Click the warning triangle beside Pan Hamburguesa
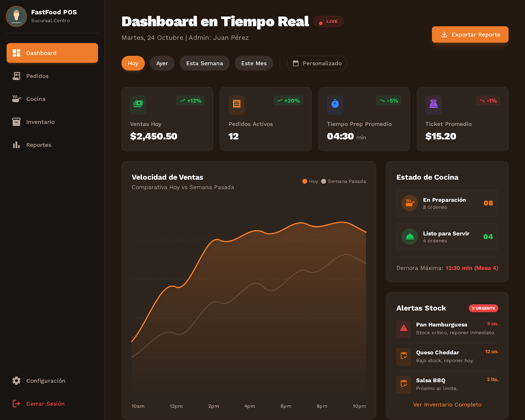Screen dimensions: 525x420 (x=404, y=329)
